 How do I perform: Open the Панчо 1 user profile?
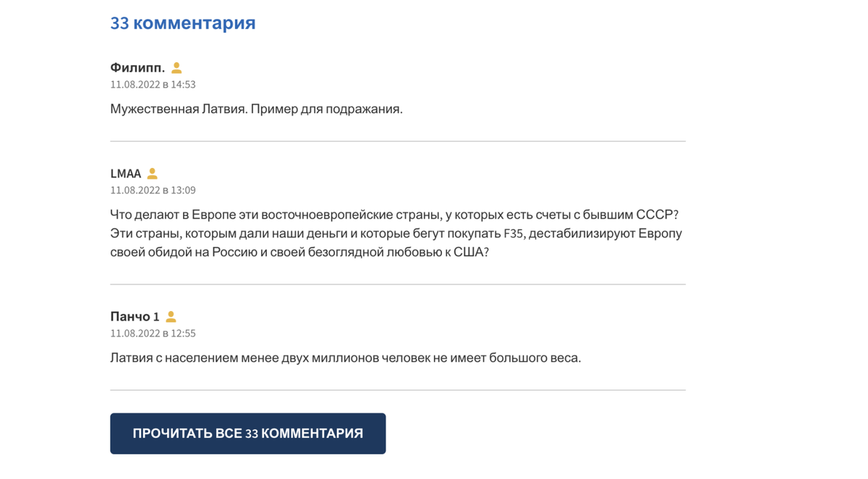(x=133, y=316)
